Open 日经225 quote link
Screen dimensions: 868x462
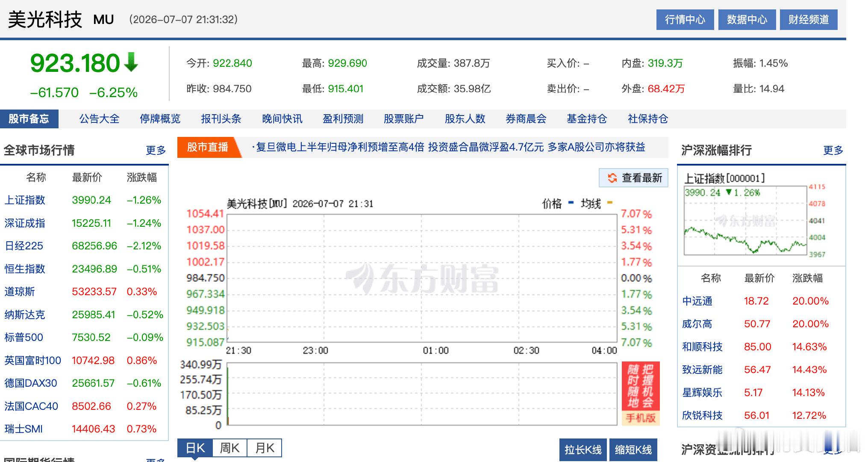coord(24,246)
